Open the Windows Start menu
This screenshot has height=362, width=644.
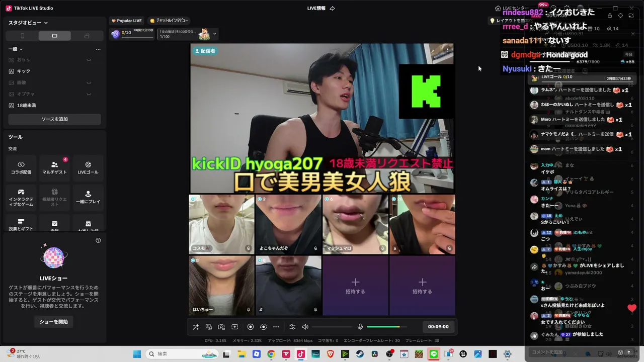[137, 354]
